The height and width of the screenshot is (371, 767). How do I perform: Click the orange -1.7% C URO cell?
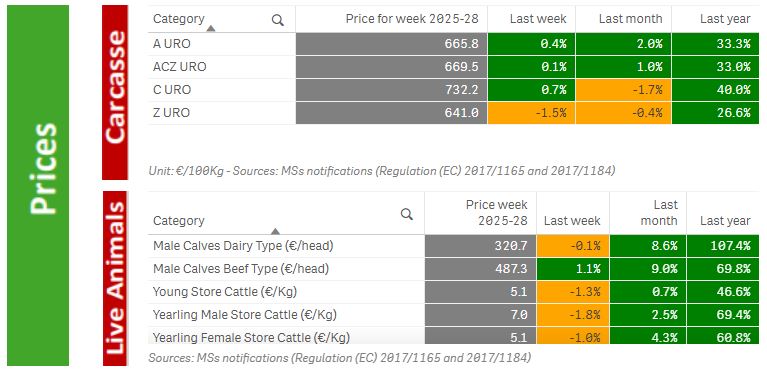pyautogui.click(x=624, y=90)
